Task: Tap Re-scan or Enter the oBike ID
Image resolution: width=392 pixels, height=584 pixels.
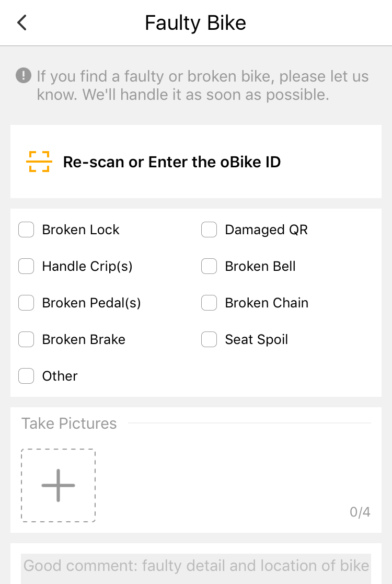Action: (171, 162)
